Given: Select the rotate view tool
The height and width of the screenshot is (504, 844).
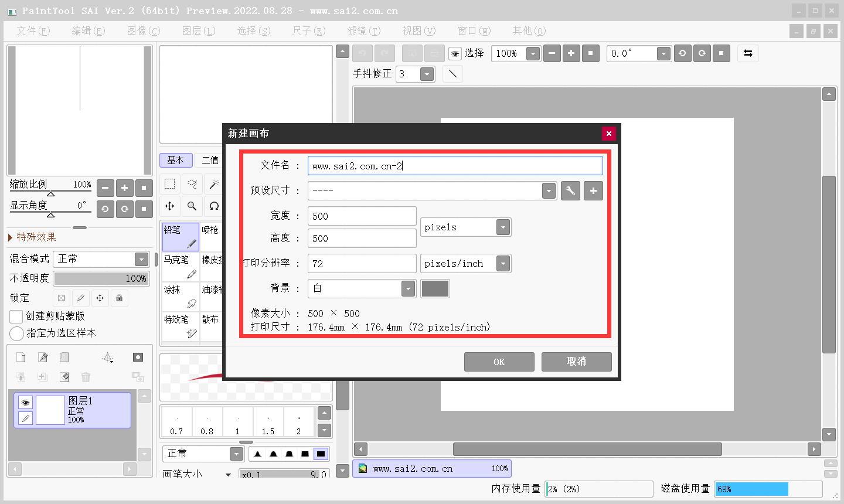Looking at the screenshot, I should (214, 206).
